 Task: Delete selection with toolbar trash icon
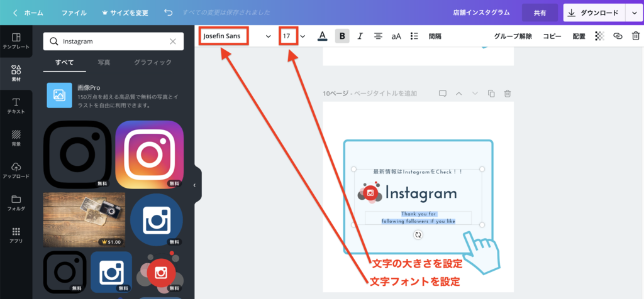point(635,36)
